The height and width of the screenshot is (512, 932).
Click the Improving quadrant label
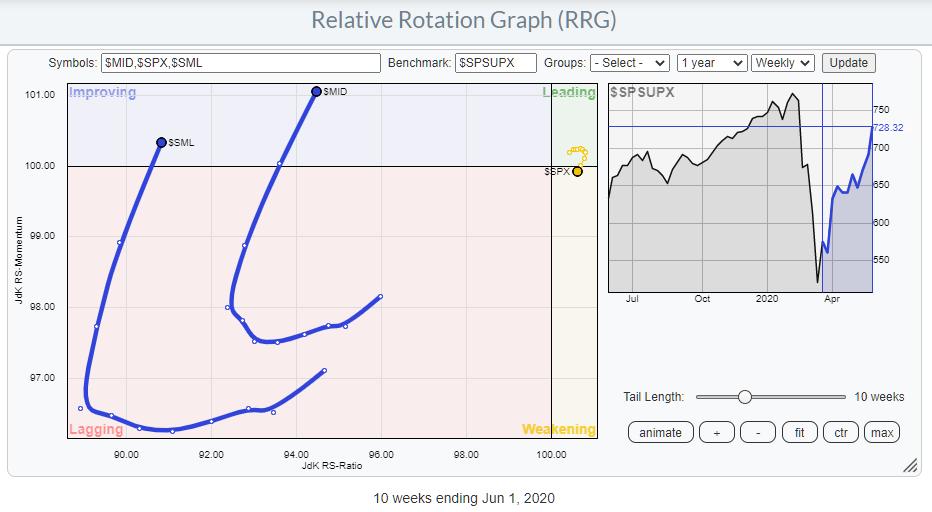[x=102, y=93]
